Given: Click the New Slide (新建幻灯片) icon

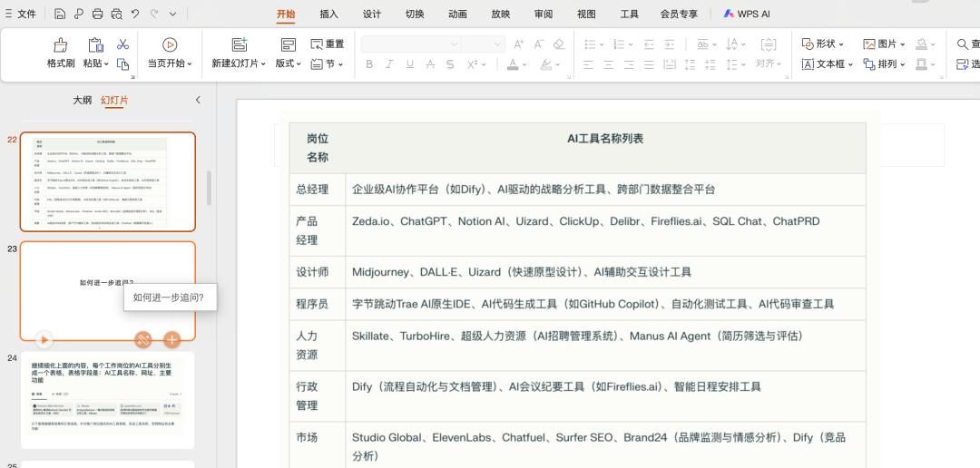Looking at the screenshot, I should click(x=240, y=44).
